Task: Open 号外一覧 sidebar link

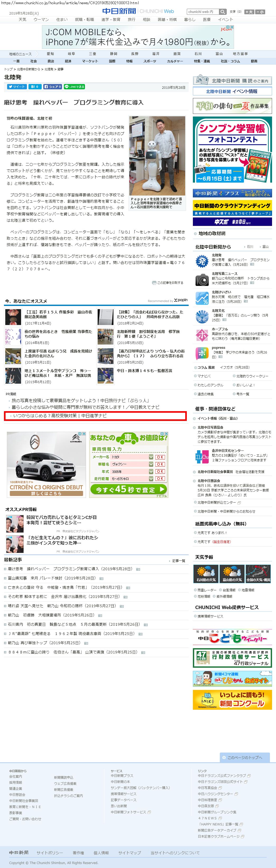Action: coord(243,394)
